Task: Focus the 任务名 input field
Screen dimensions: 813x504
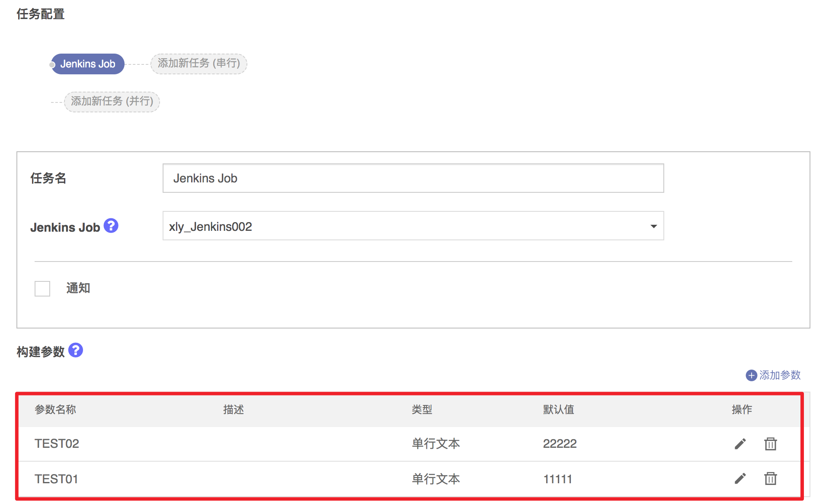Action: point(413,178)
